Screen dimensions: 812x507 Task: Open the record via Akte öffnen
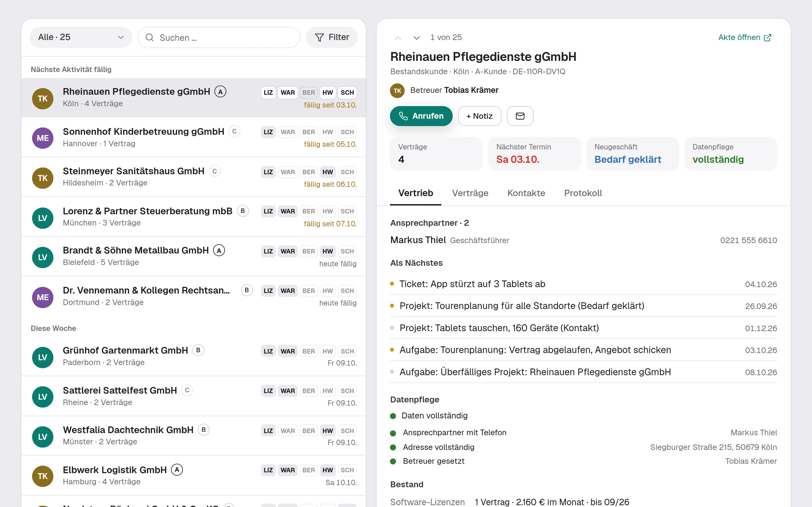tap(744, 38)
